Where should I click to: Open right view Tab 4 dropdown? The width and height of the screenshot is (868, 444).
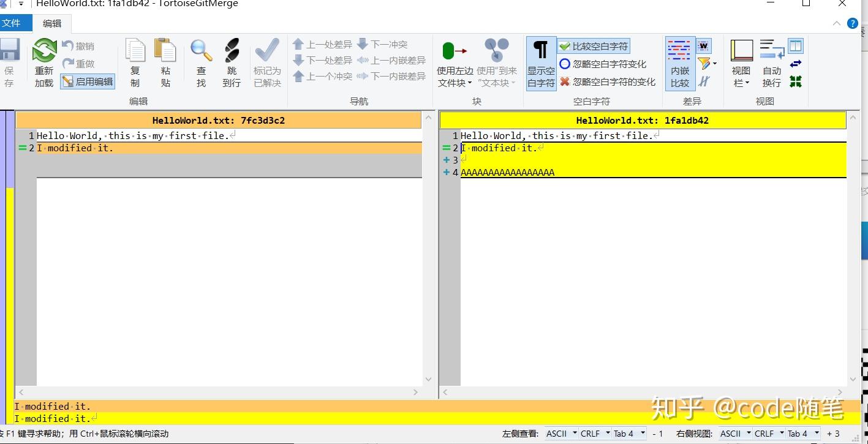[x=802, y=434]
